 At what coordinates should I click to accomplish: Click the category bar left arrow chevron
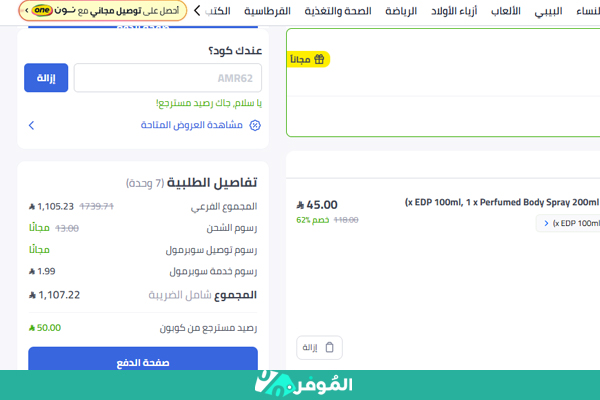(x=197, y=11)
